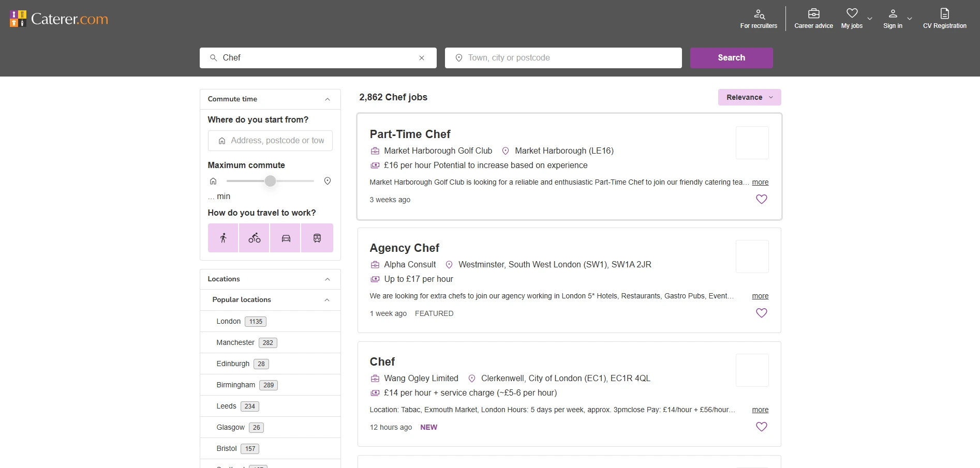The image size is (980, 468).
Task: Filter jobs by London location
Action: click(x=270, y=321)
